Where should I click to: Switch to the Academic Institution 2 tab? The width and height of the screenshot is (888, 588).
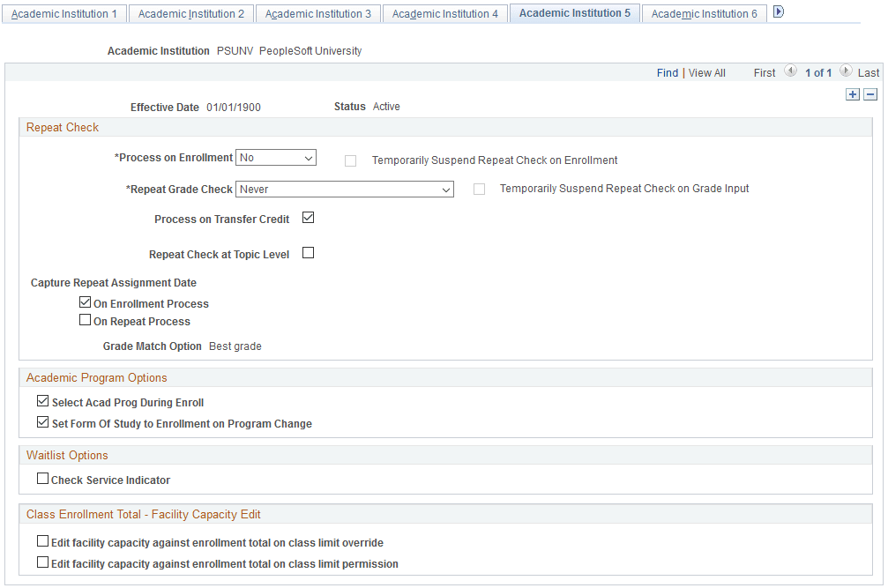pos(190,13)
